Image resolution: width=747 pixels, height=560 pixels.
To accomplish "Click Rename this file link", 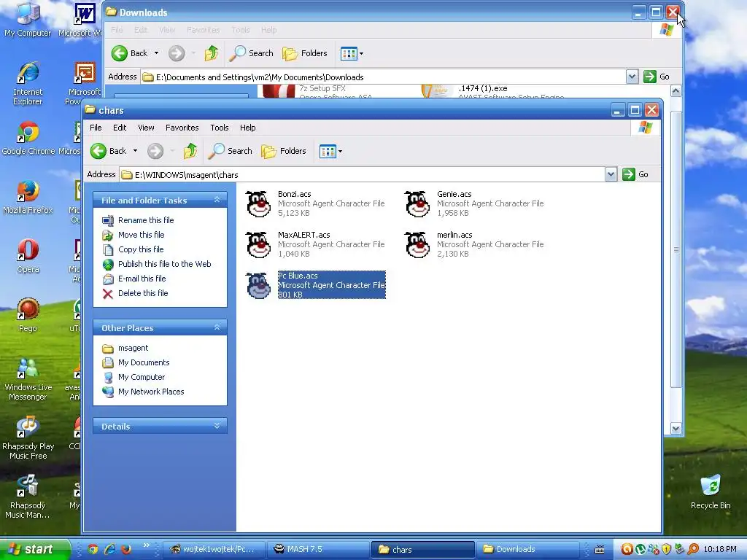I will click(146, 220).
